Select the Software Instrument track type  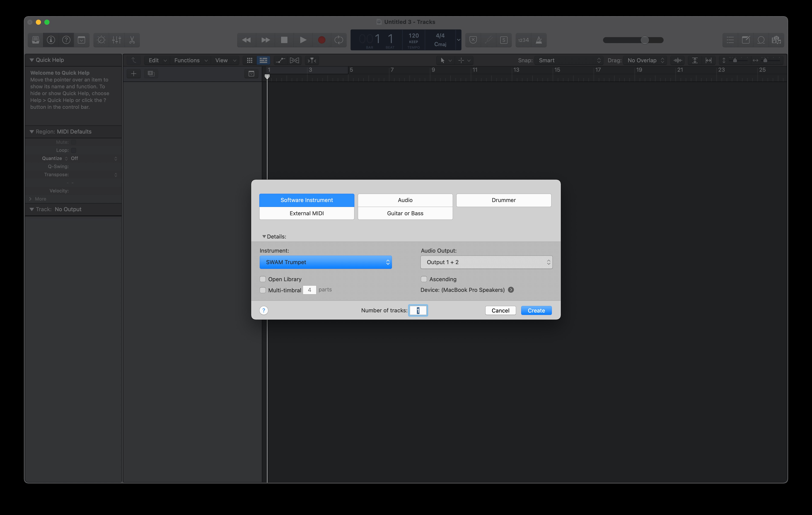coord(306,200)
